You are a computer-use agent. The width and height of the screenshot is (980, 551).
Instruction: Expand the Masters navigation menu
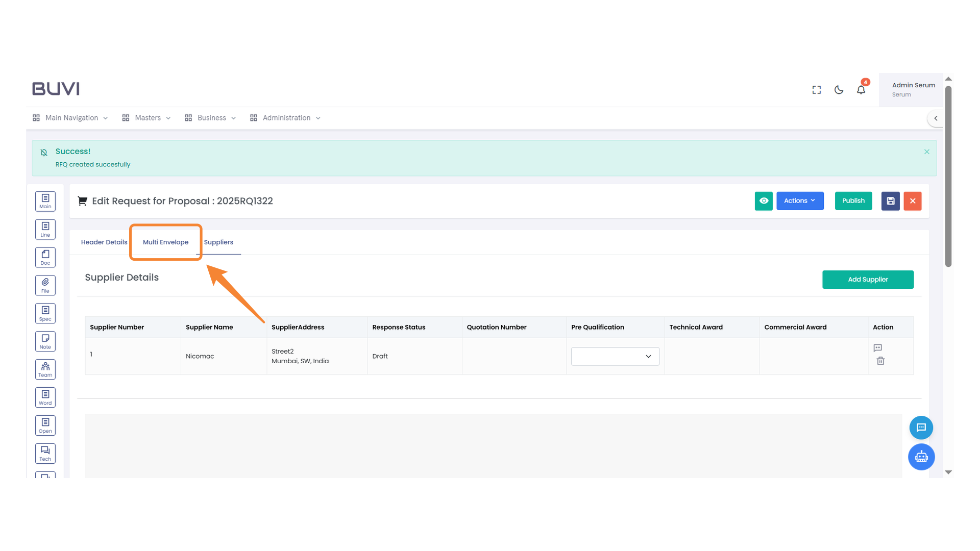point(147,118)
